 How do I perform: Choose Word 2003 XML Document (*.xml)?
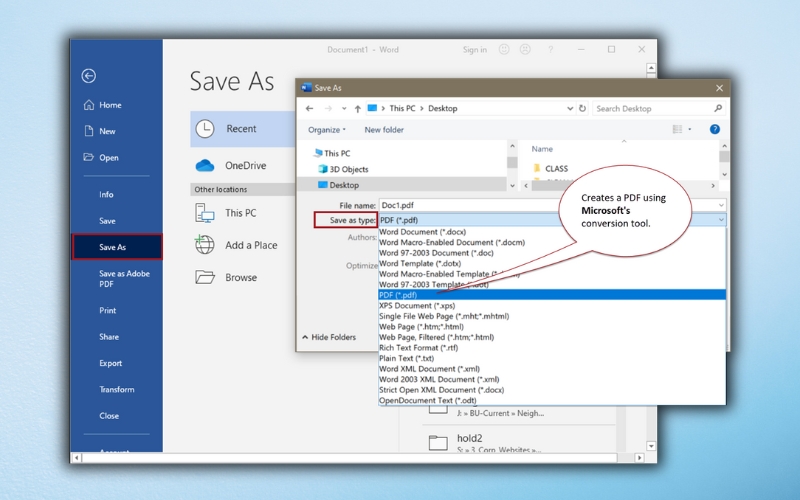pos(439,379)
